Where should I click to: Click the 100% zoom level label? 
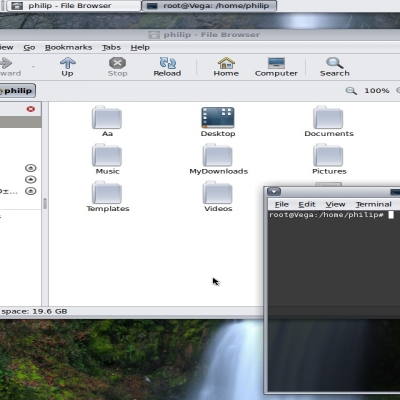(x=377, y=91)
